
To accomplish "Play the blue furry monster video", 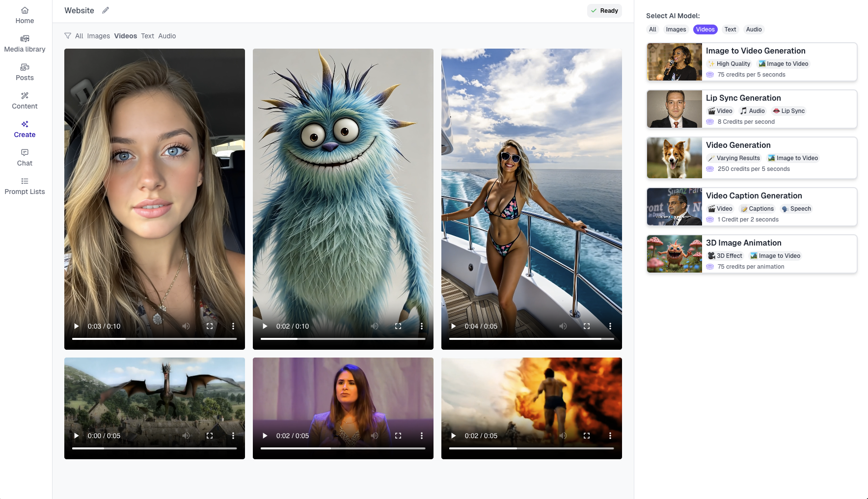I will (265, 326).
